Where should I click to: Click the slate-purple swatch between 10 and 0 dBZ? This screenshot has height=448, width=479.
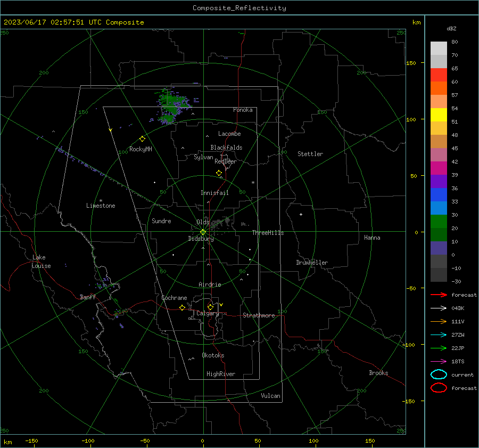(x=439, y=248)
